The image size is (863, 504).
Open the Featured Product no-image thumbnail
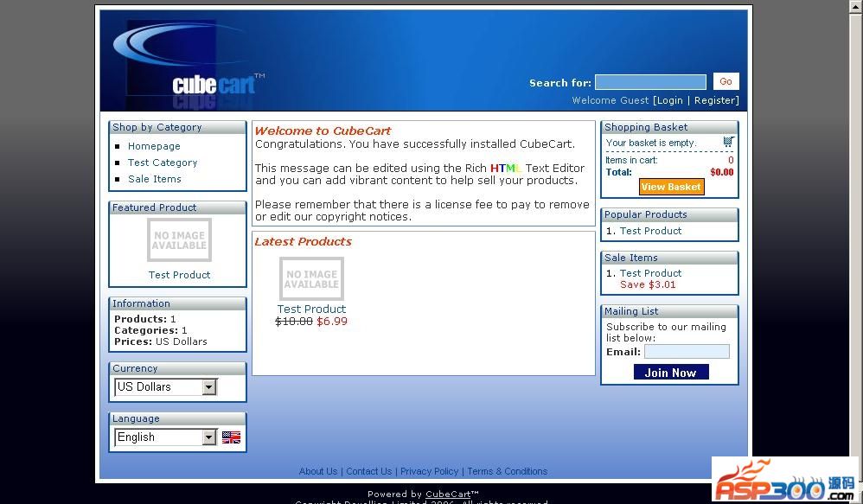tap(179, 239)
